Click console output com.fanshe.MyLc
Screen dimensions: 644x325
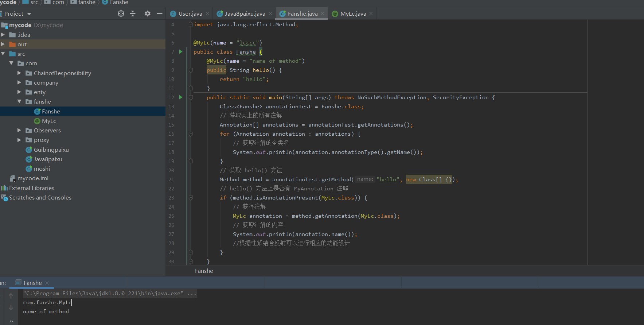click(47, 302)
